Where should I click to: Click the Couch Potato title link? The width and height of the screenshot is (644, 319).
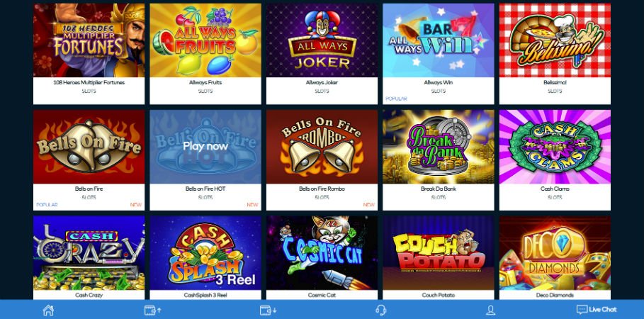(439, 295)
